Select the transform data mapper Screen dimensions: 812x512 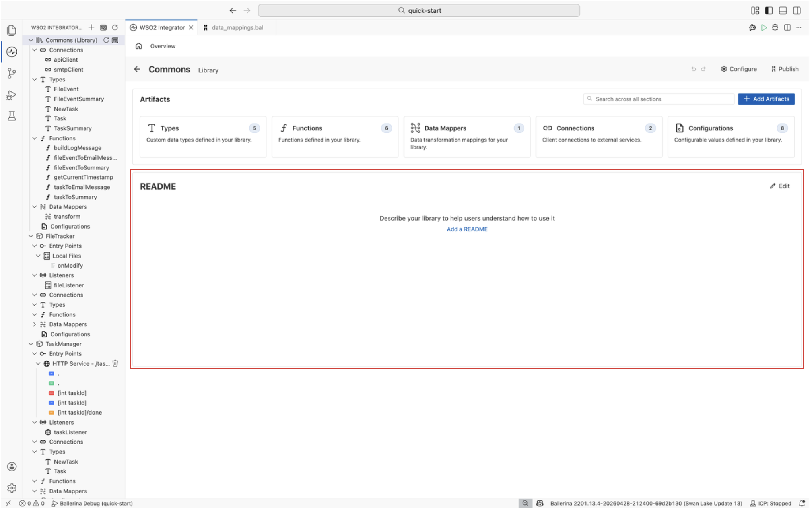(x=67, y=217)
